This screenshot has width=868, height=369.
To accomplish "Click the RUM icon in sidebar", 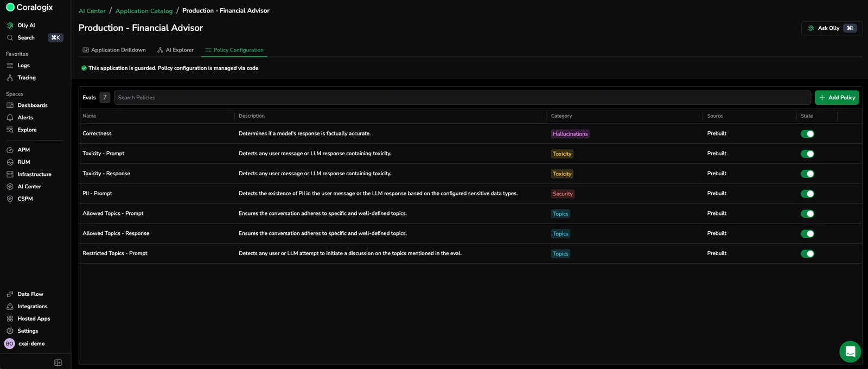I will (10, 162).
